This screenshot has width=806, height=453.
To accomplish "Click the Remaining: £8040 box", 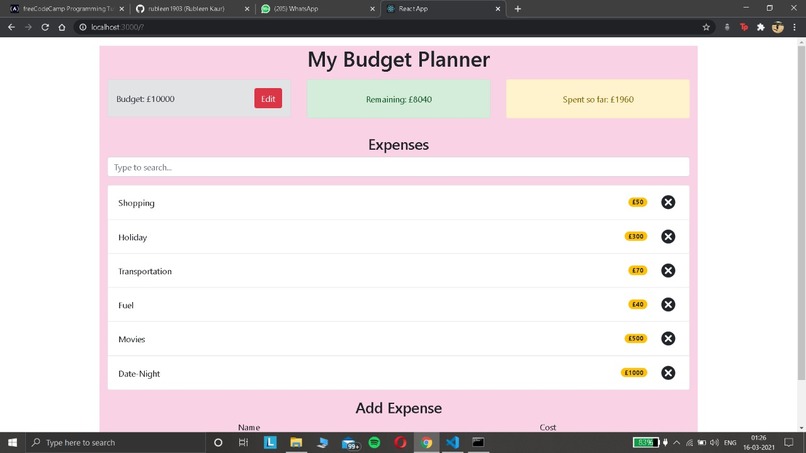I will 398,99.
